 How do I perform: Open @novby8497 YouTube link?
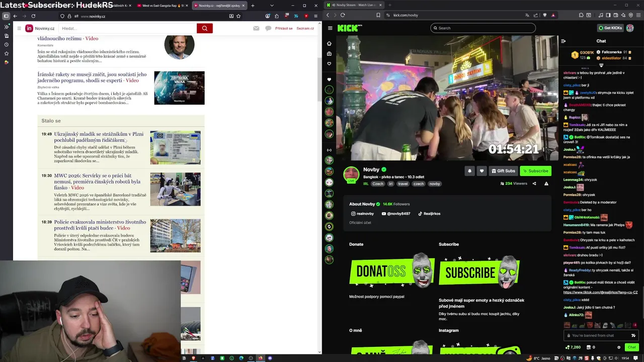pos(396,214)
